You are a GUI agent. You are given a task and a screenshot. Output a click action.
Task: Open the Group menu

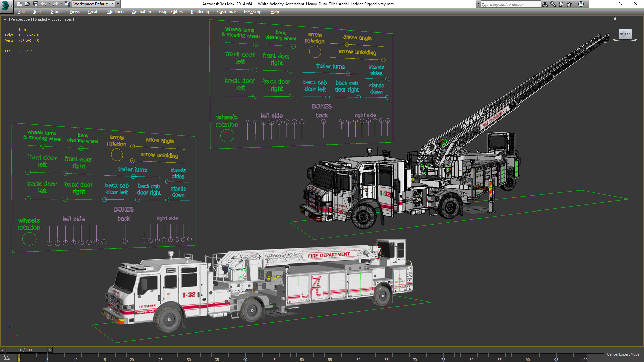click(x=56, y=12)
